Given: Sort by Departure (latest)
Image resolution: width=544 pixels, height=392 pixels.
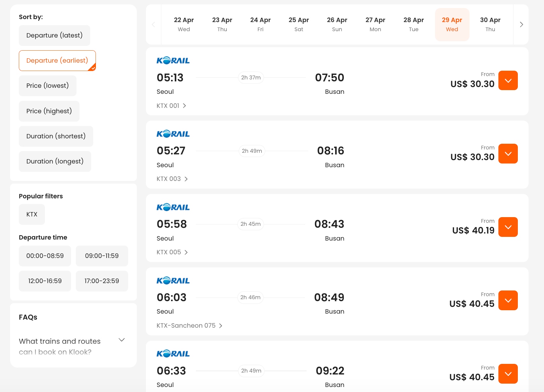Looking at the screenshot, I should 54,36.
